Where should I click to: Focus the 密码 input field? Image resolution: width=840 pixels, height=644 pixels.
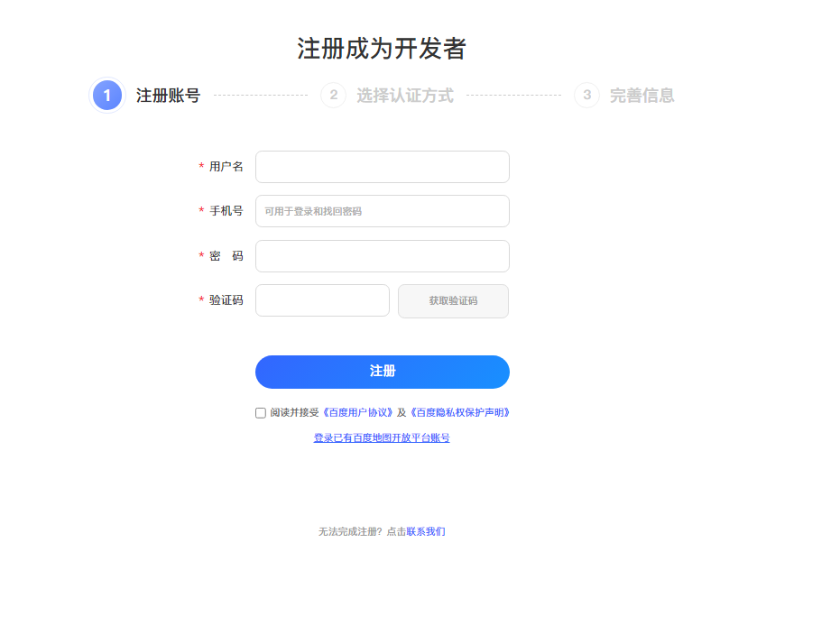[383, 256]
